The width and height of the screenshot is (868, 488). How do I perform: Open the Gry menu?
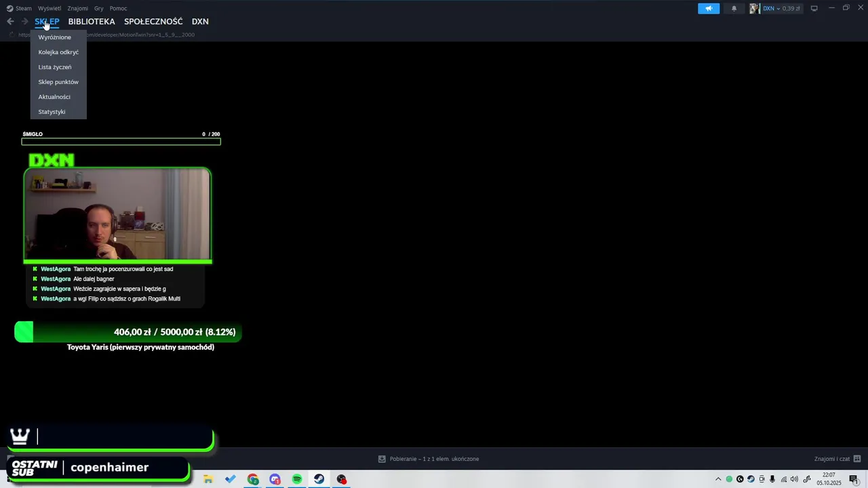point(99,8)
